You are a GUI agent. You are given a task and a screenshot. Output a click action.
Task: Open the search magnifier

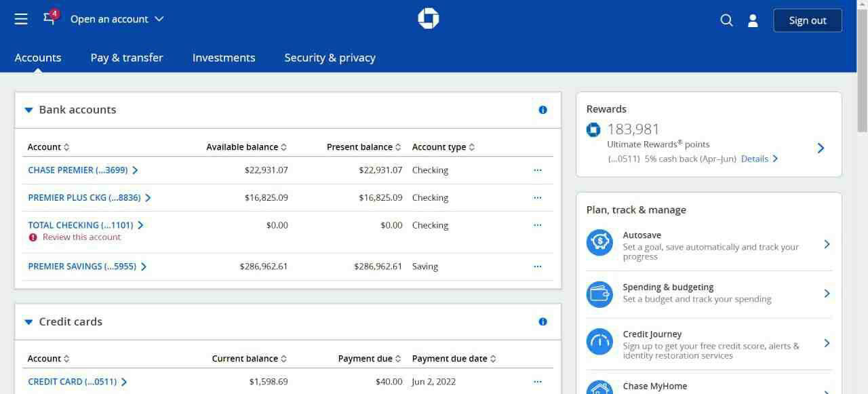tap(726, 20)
